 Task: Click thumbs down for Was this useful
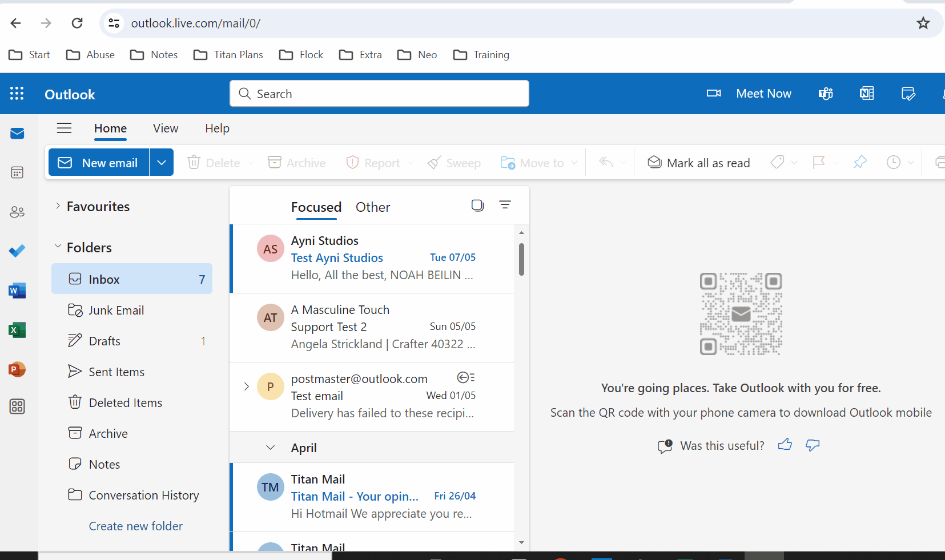click(813, 445)
